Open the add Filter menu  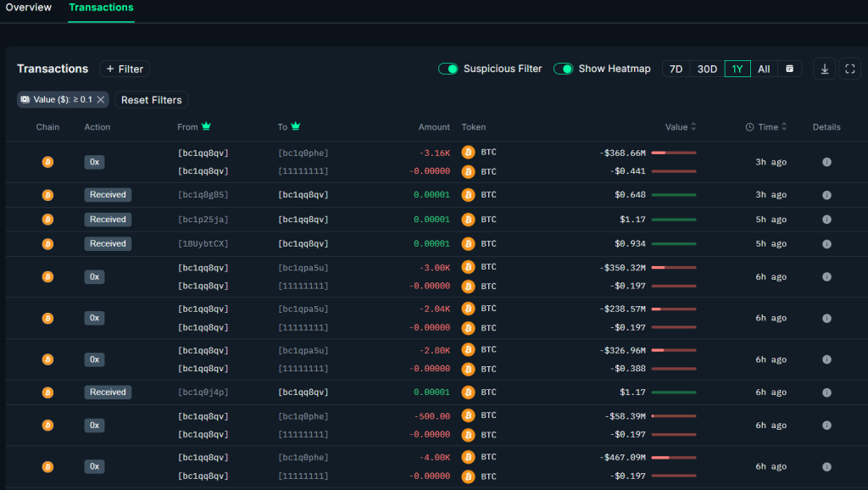pyautogui.click(x=125, y=69)
